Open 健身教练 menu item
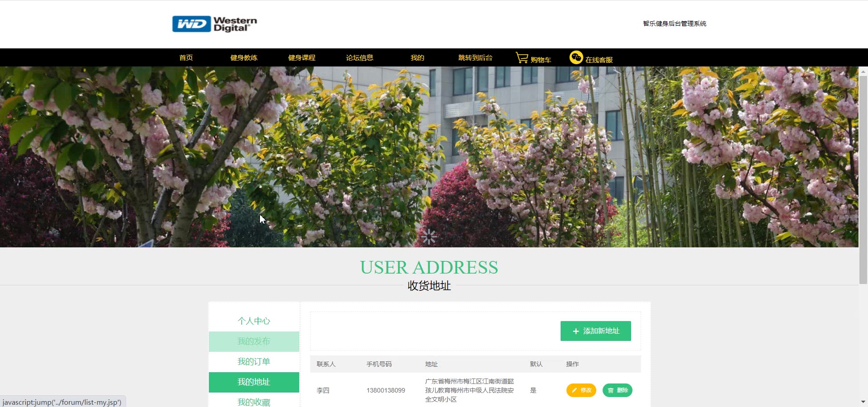Screen dimensions: 868x407 (244, 57)
